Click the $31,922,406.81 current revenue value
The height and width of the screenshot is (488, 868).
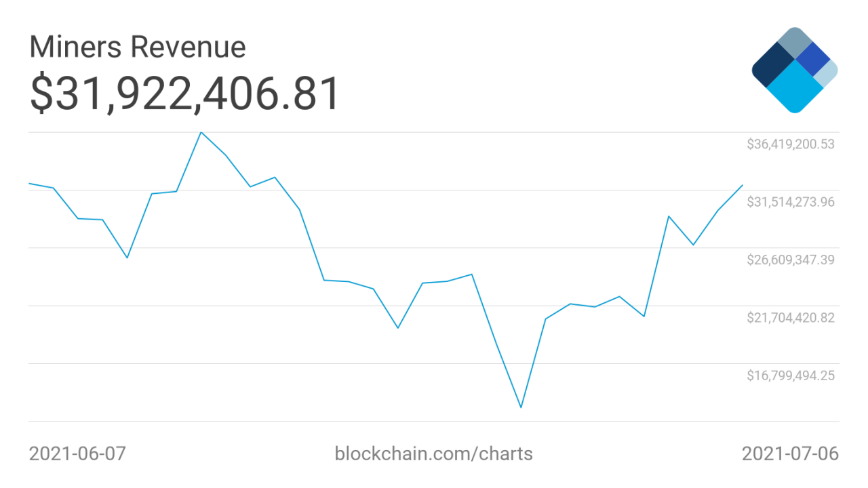(x=184, y=94)
